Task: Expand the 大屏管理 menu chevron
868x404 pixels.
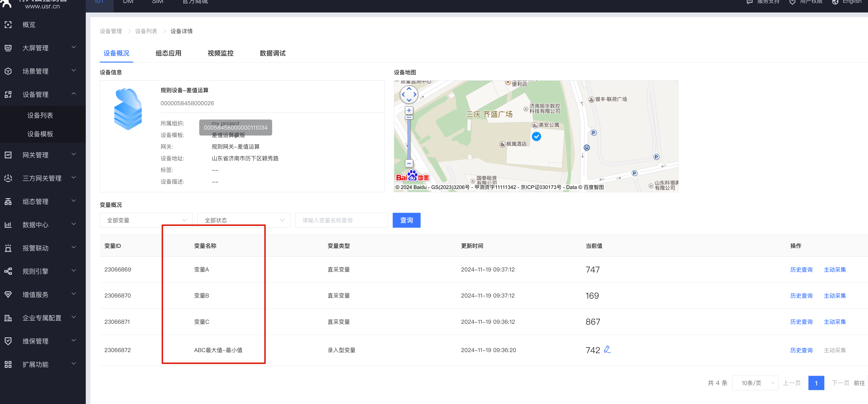Action: point(73,47)
